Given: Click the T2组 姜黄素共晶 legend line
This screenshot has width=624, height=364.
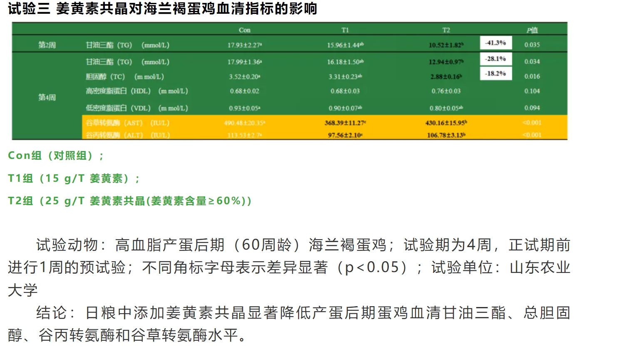Looking at the screenshot, I should coord(129,201).
